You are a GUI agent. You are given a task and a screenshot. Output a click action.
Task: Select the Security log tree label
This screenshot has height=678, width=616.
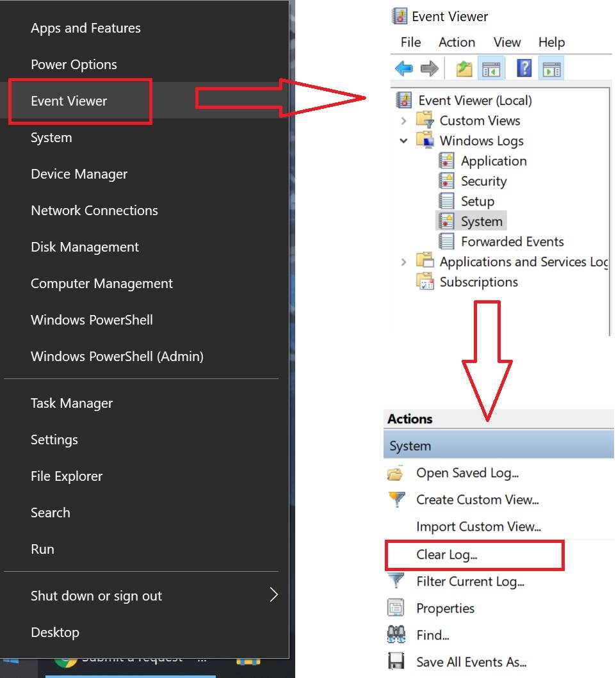(x=483, y=181)
